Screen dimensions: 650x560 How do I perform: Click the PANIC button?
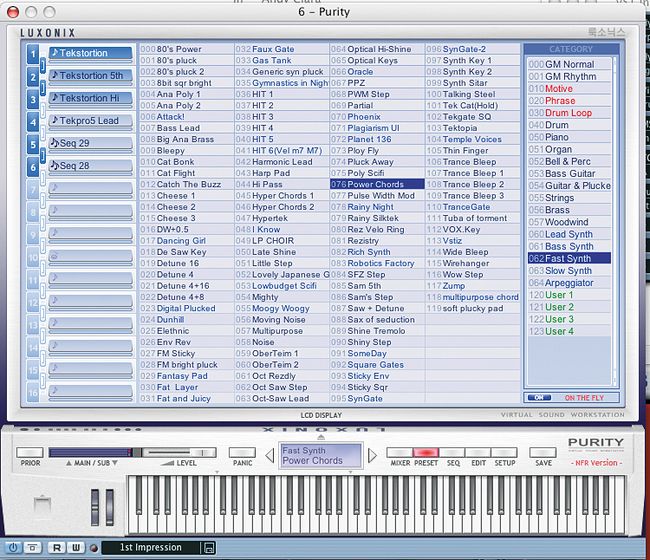coord(243,452)
